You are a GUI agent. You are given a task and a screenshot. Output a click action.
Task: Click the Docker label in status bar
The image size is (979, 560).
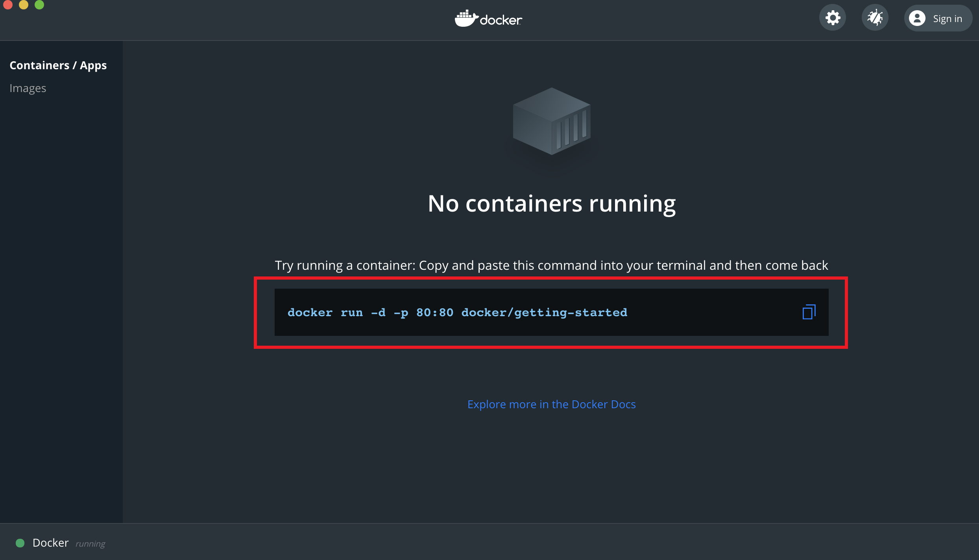tap(50, 543)
